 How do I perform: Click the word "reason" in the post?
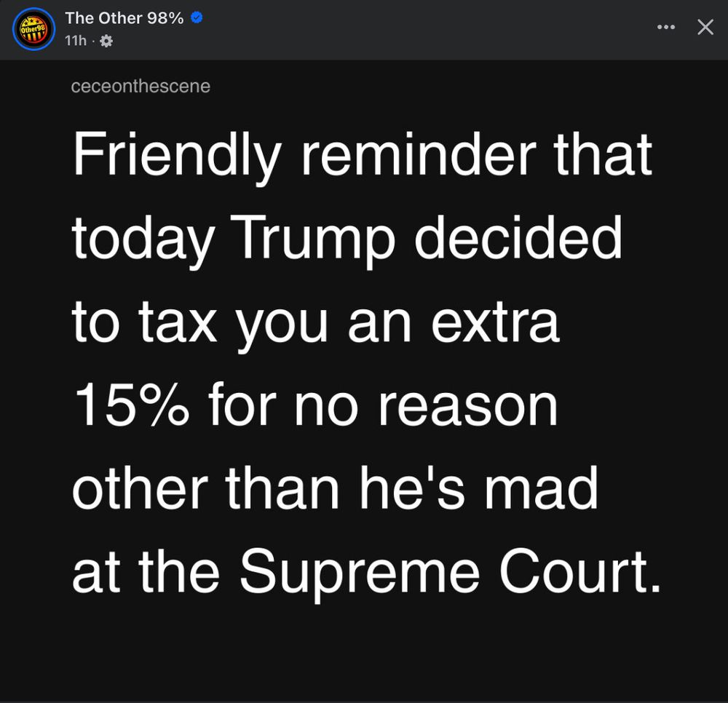coord(468,405)
